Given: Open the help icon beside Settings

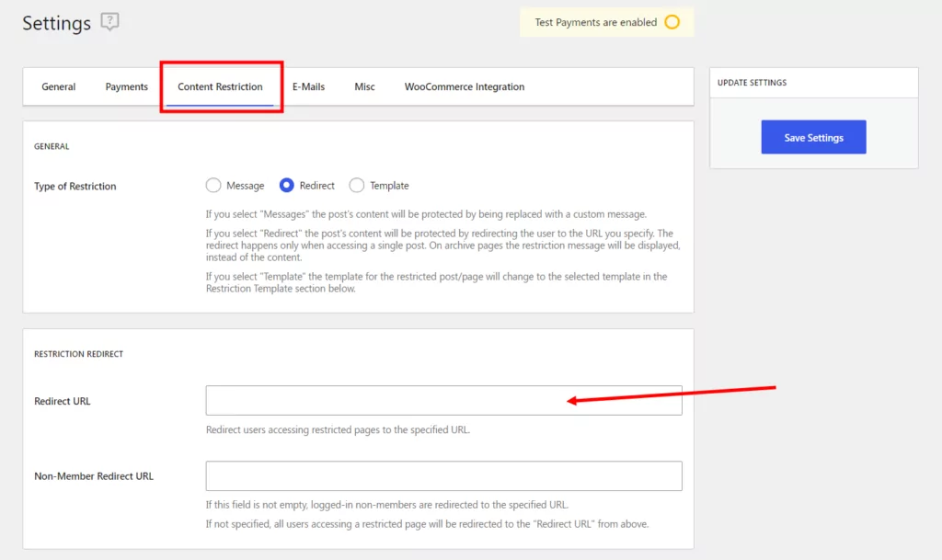Looking at the screenshot, I should [x=109, y=21].
